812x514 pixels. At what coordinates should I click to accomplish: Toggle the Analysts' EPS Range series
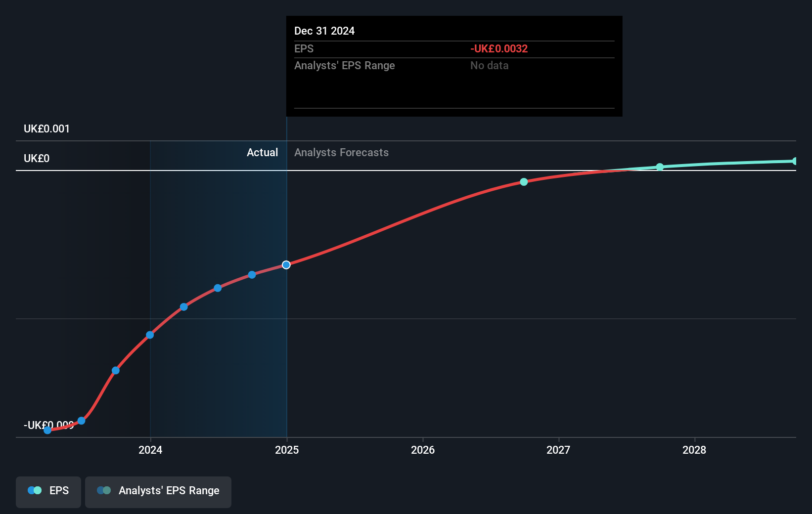[x=158, y=492]
